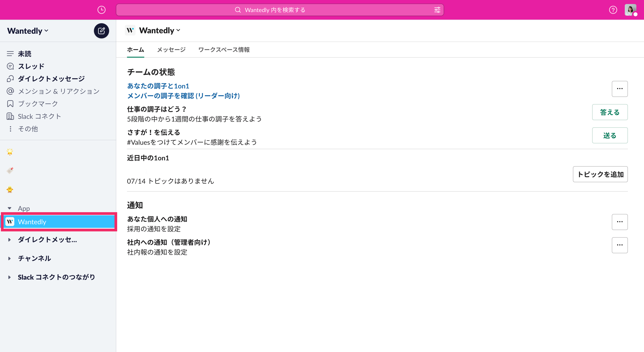Click the @ mention icon
The width and height of the screenshot is (644, 352).
[10, 91]
